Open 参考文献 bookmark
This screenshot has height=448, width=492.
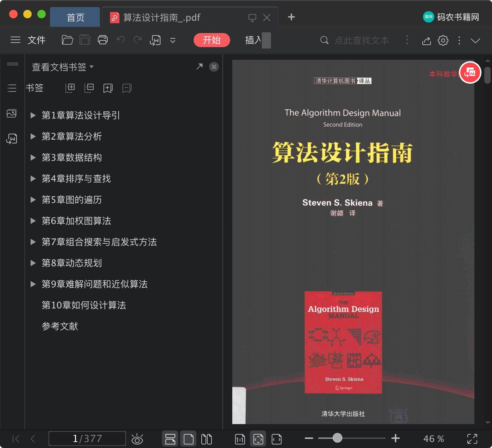click(x=60, y=326)
